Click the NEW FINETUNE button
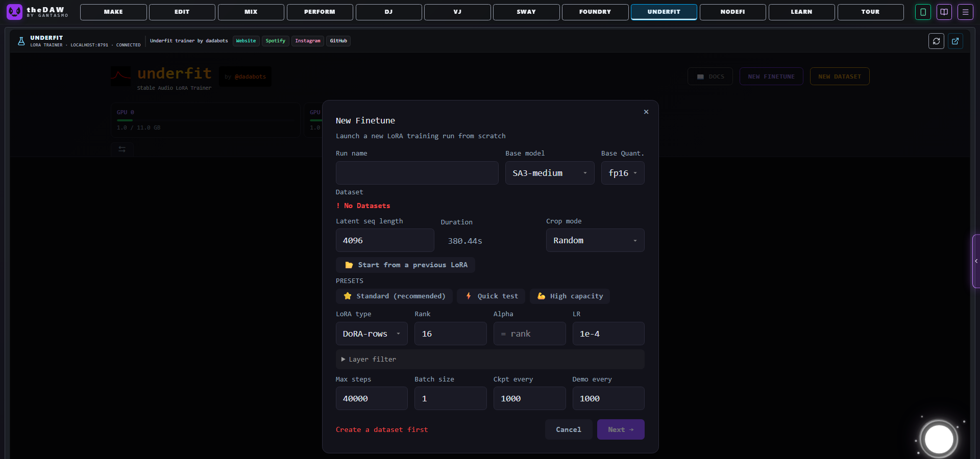Image resolution: width=980 pixels, height=459 pixels. [x=771, y=76]
